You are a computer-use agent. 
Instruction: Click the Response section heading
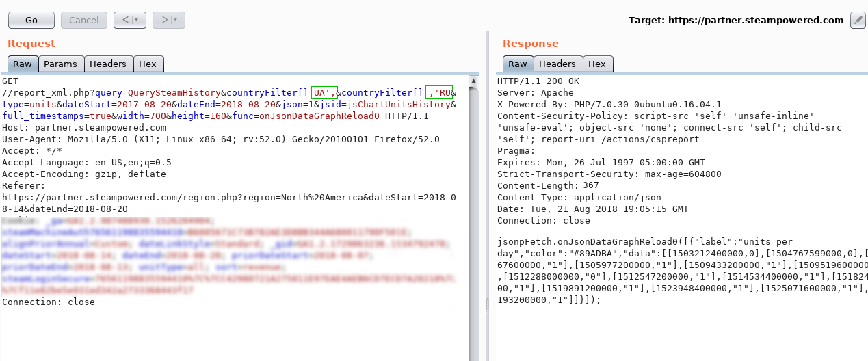(x=531, y=44)
